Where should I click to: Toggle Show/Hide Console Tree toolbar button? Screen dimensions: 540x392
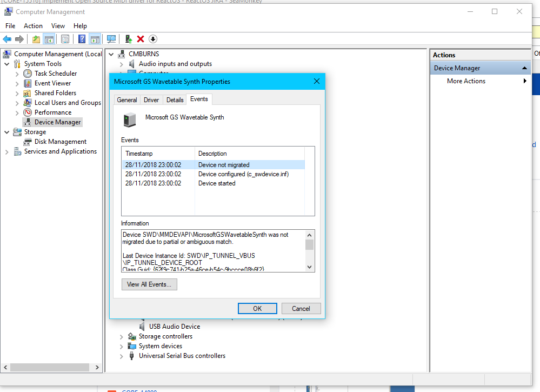pos(49,39)
